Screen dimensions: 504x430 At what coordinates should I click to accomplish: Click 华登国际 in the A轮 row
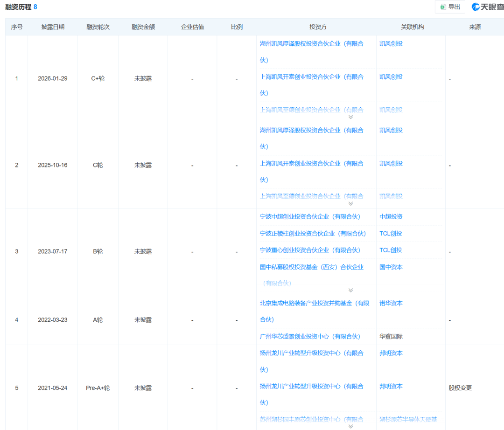[391, 337]
